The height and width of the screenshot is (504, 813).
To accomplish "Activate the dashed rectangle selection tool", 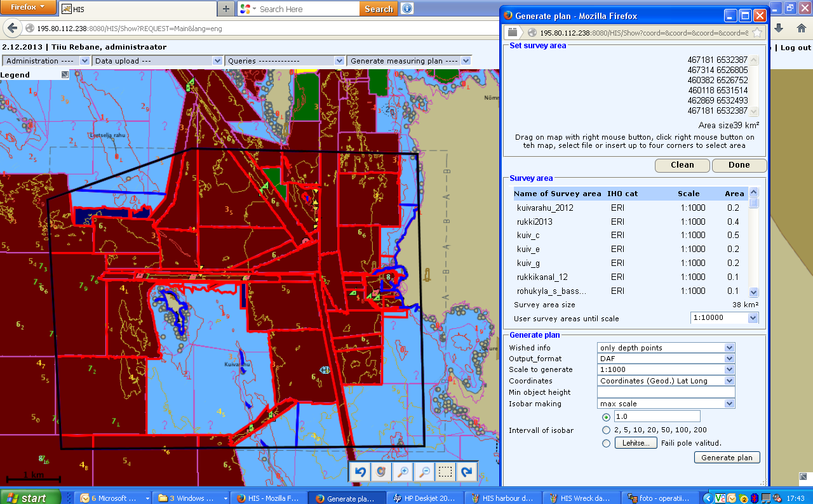I will pyautogui.click(x=446, y=472).
